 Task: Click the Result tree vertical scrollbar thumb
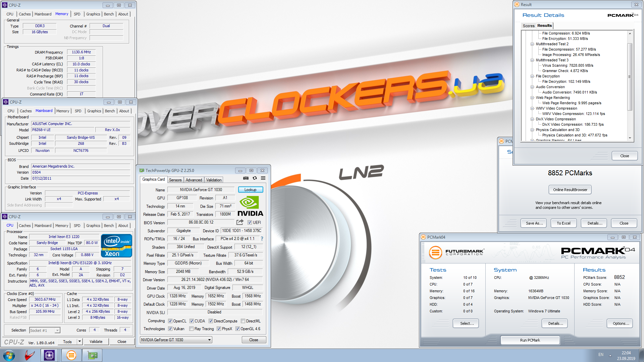coord(630,77)
